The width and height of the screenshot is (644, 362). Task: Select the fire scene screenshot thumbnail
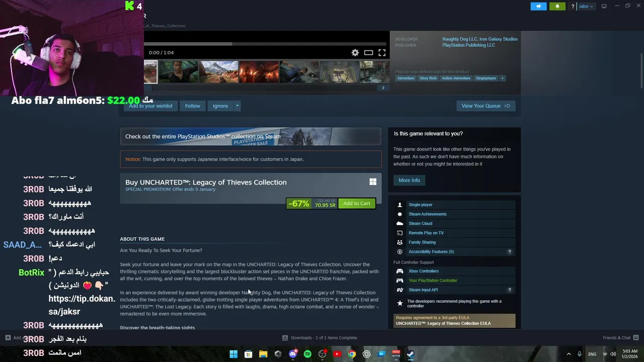259,72
